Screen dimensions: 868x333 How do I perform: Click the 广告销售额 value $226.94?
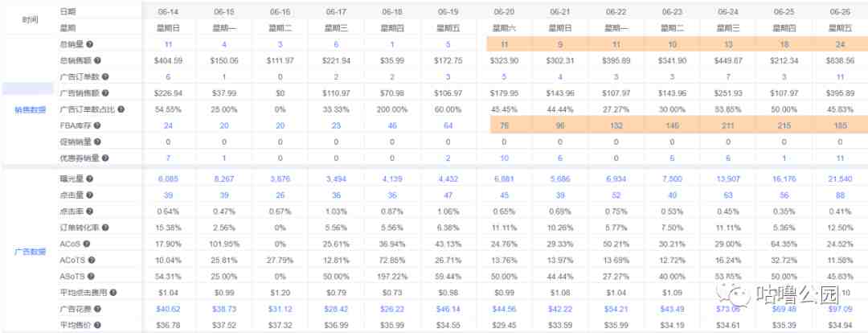pos(169,93)
